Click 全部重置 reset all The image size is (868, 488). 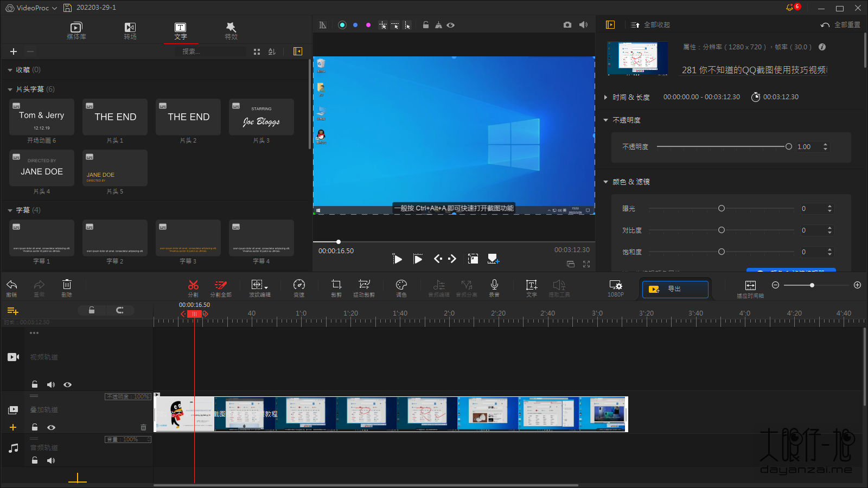841,25
